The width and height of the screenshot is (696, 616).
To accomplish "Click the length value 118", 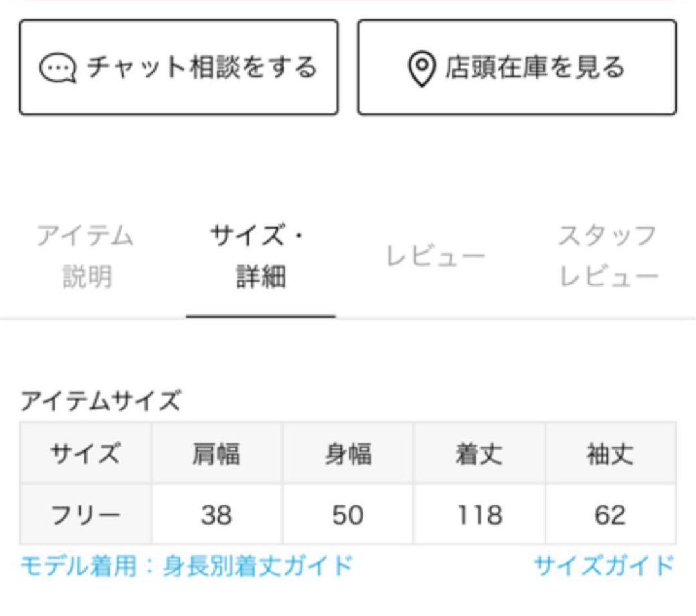I will (479, 515).
